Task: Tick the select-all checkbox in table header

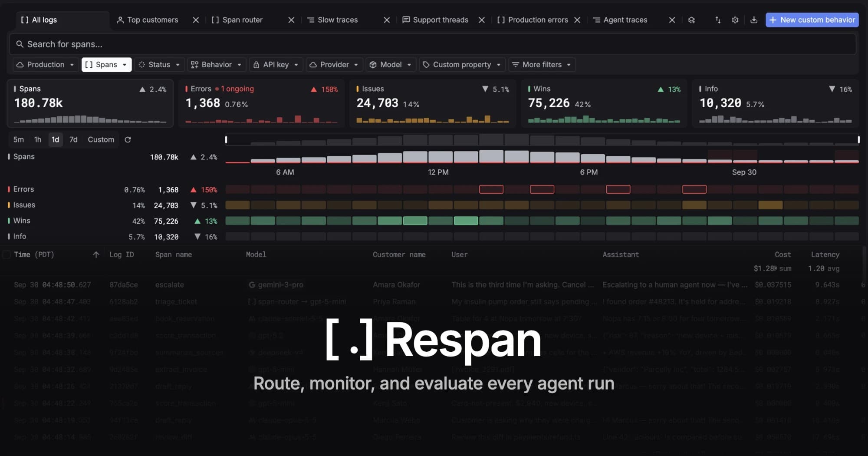Action: point(7,254)
